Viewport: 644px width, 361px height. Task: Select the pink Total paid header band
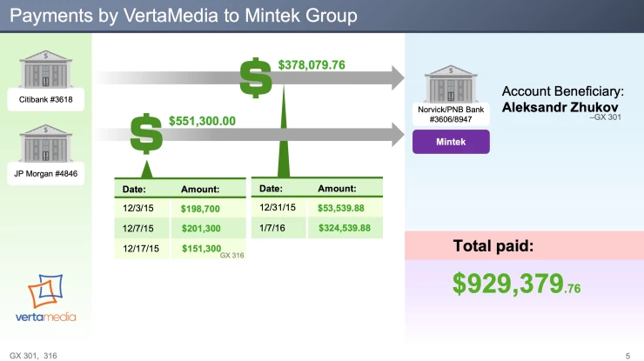524,246
